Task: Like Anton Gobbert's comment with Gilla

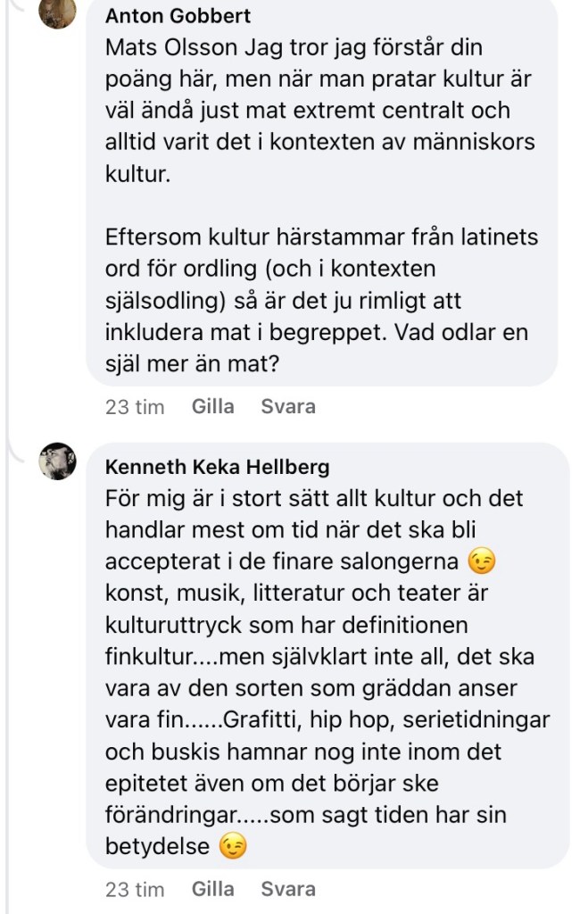Action: (212, 407)
